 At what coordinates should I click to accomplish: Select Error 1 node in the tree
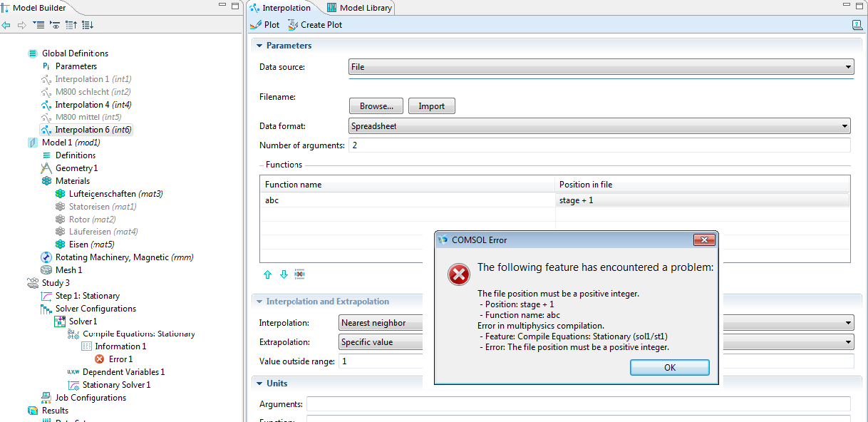point(120,359)
